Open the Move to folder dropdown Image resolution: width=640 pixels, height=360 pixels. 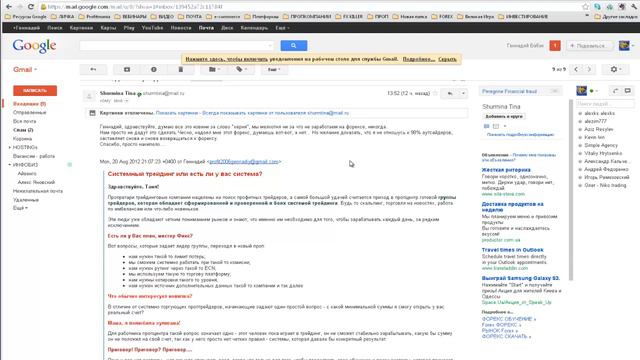click(x=214, y=70)
